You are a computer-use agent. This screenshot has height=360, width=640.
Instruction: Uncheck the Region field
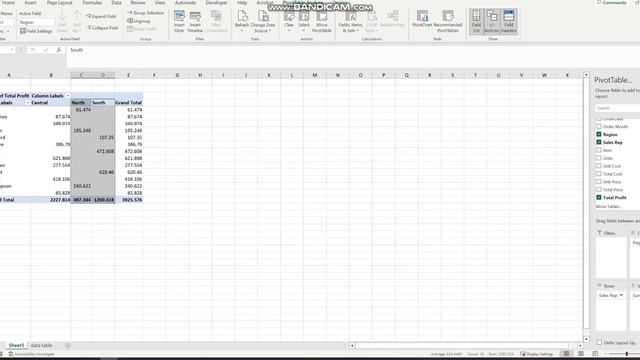click(x=599, y=134)
